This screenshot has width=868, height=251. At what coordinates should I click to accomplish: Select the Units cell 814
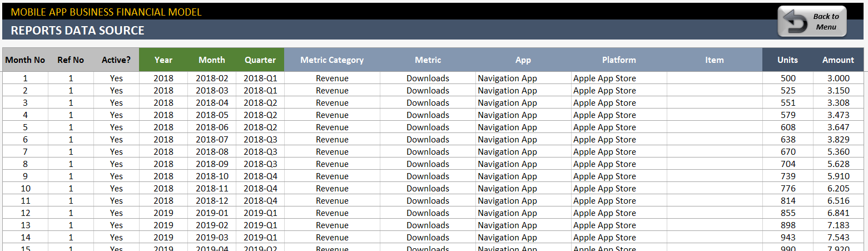pos(788,201)
